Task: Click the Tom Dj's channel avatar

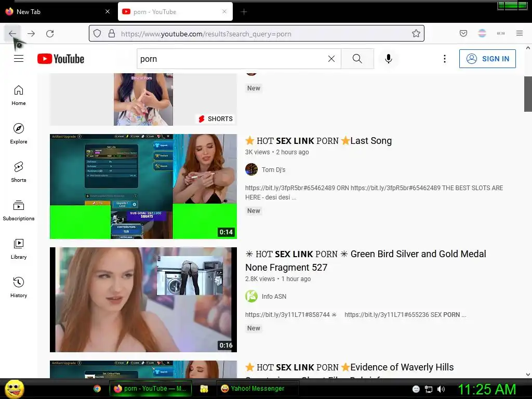Action: (251, 170)
